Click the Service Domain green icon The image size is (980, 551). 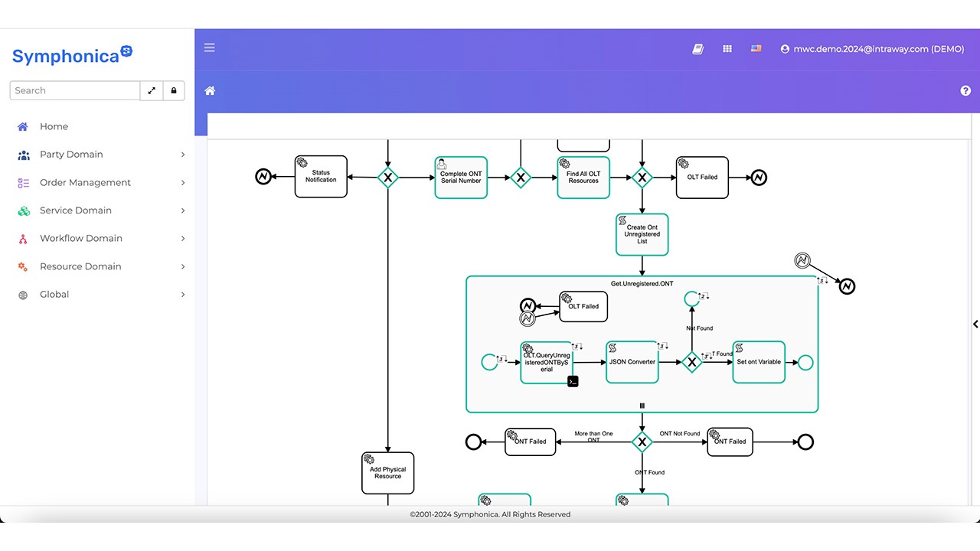click(x=23, y=210)
